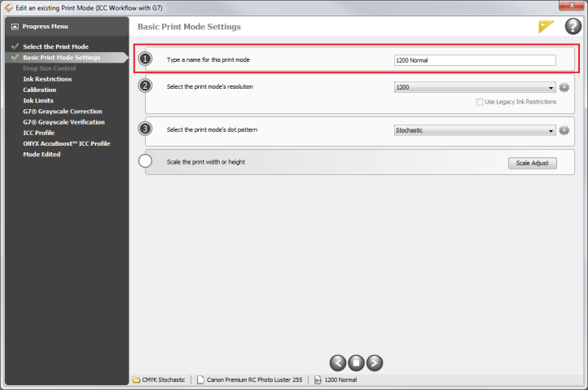Viewport: 588px width, 390px height.
Task: Open the Help question mark icon
Action: 573,27
